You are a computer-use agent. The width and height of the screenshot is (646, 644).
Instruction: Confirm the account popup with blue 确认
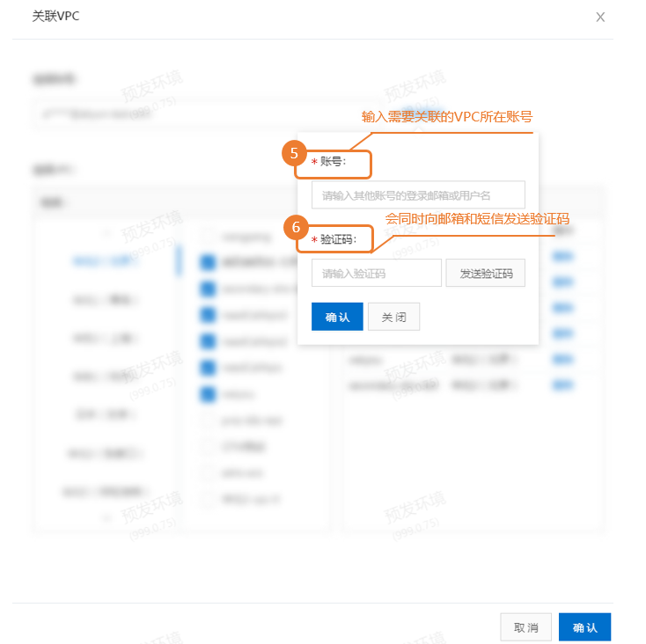(337, 317)
